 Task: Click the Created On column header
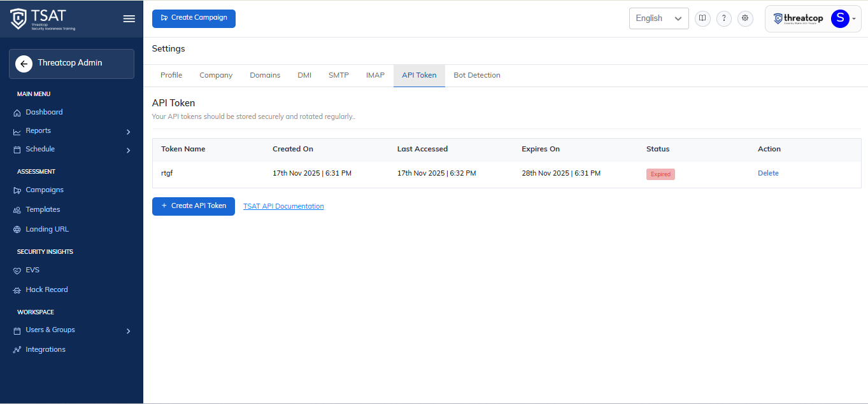tap(293, 149)
